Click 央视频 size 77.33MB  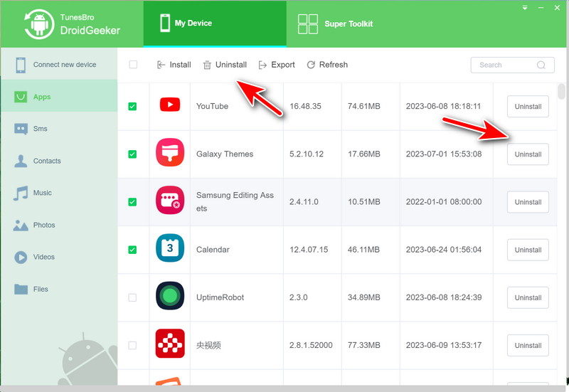363,345
